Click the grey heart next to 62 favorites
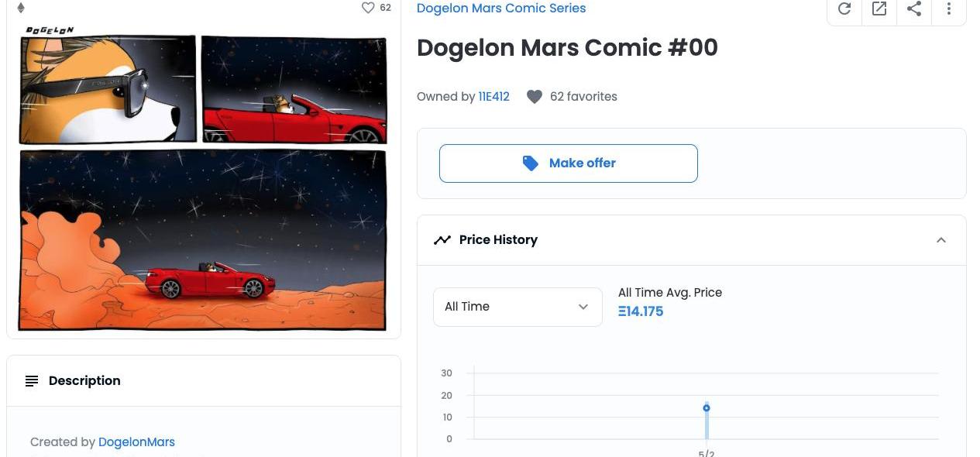Screen dimensions: 980x457 click(534, 97)
